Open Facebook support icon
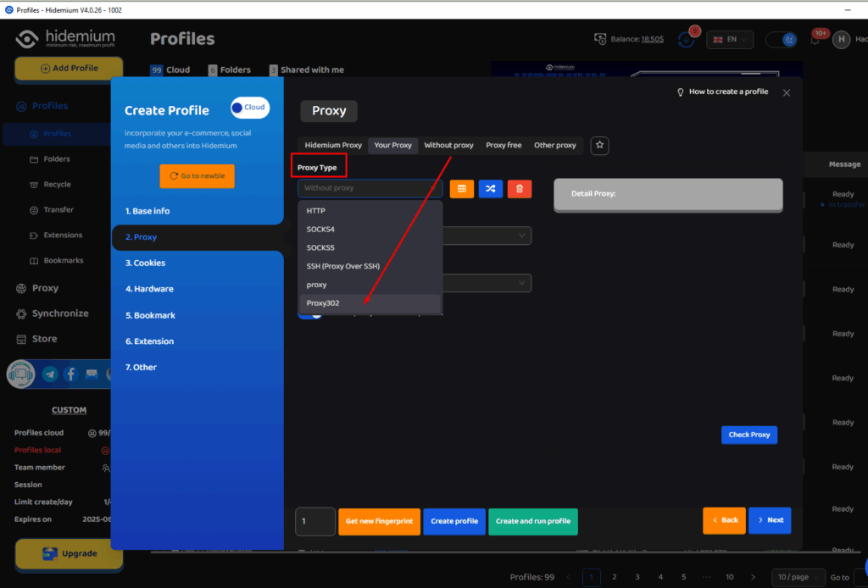 (x=71, y=374)
